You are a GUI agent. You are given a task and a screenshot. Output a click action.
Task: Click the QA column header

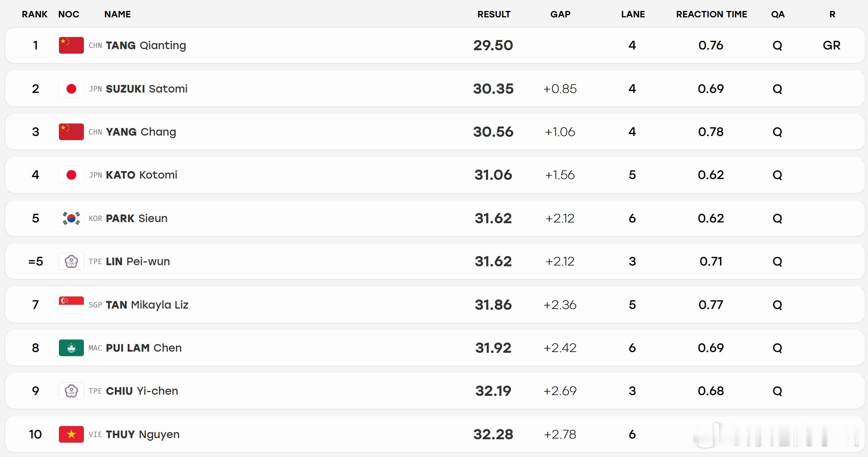pos(778,14)
